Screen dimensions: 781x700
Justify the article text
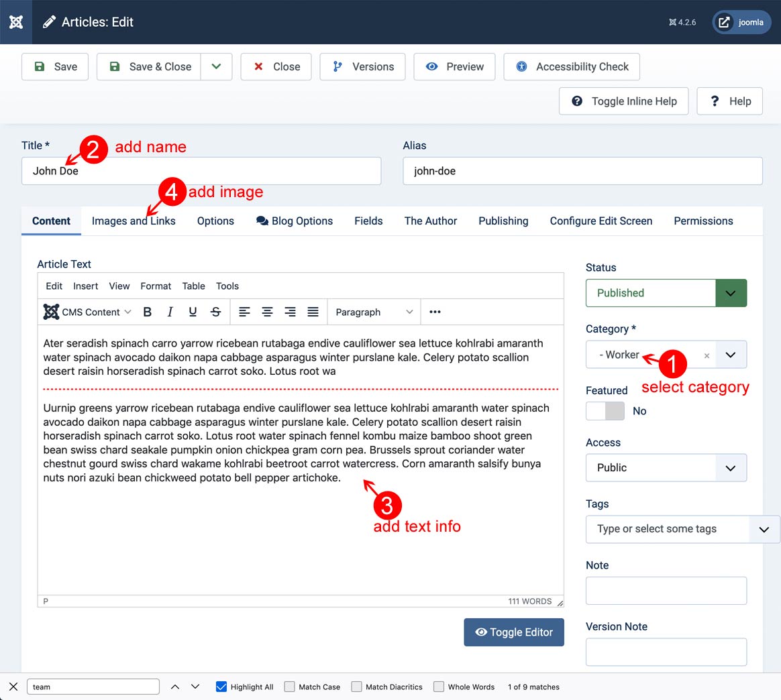[313, 312]
